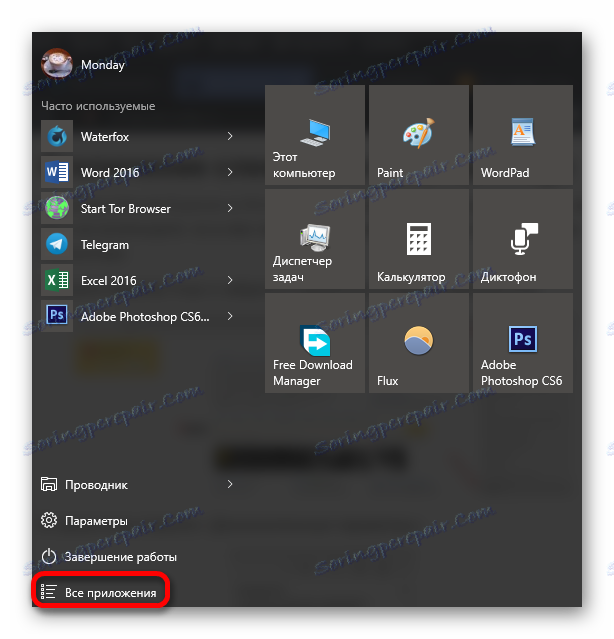This screenshot has width=614, height=639.
Task: Open the Этот компьютер tile
Action: [x=315, y=135]
